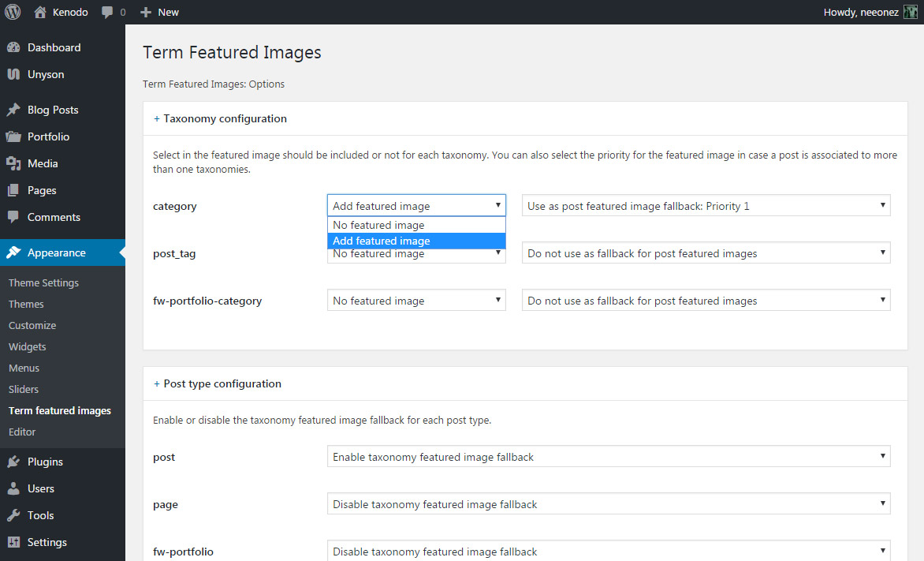Open the post type fallback dropdown
This screenshot has width=924, height=561.
pyautogui.click(x=608, y=457)
